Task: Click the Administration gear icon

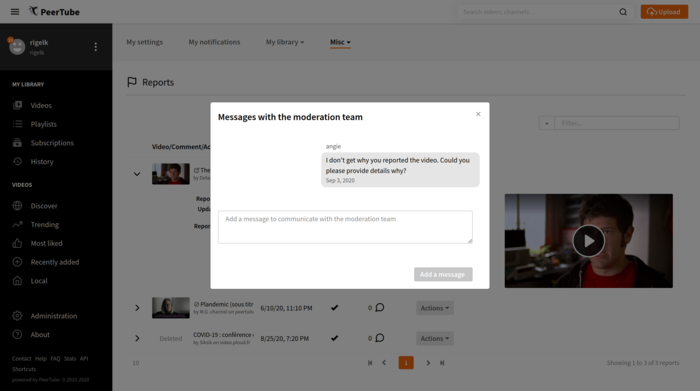Action: click(x=17, y=316)
